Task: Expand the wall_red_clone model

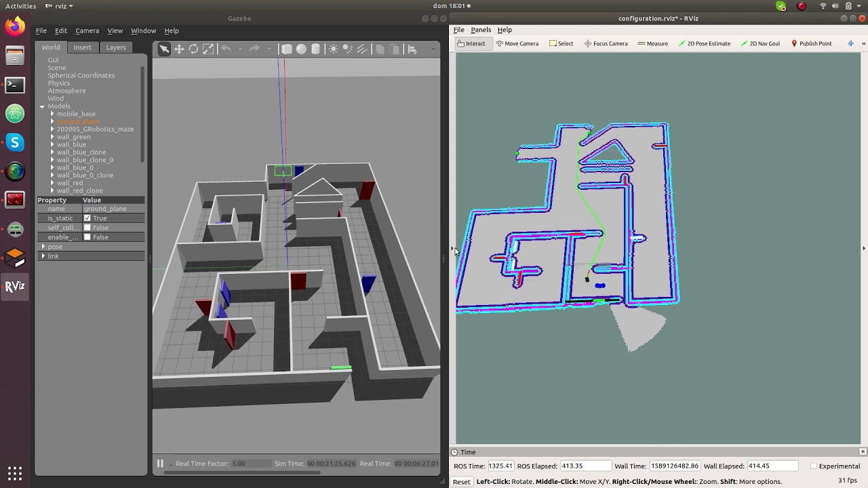Action: [52, 190]
